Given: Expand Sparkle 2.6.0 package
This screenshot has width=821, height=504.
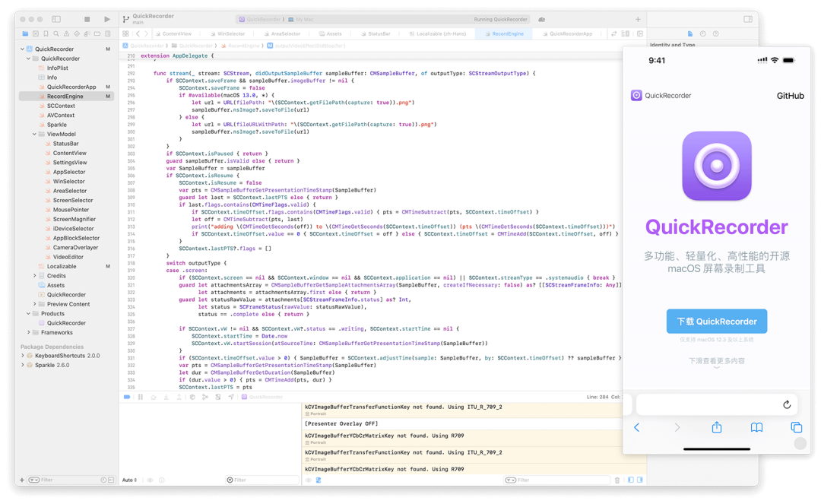Looking at the screenshot, I should [23, 365].
